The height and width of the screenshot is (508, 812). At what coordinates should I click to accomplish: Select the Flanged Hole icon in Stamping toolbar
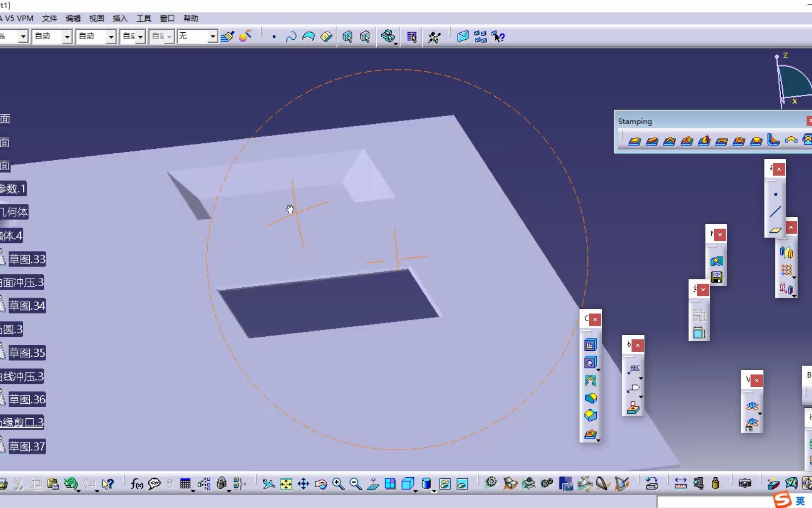pos(739,141)
